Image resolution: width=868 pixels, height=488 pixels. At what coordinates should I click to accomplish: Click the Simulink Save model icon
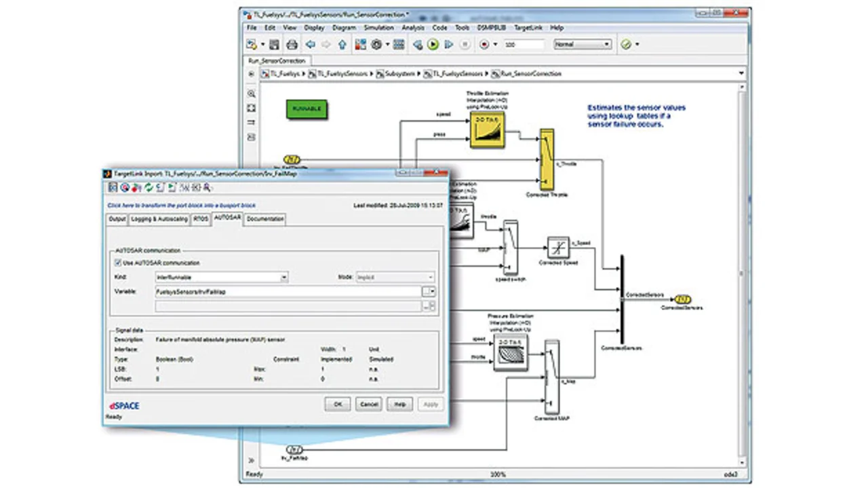pyautogui.click(x=274, y=44)
